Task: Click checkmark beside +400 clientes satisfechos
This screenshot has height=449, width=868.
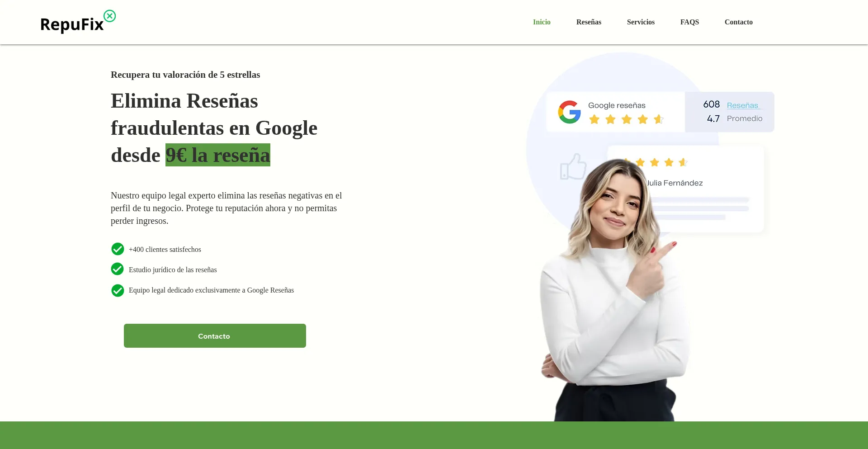Action: (x=118, y=249)
